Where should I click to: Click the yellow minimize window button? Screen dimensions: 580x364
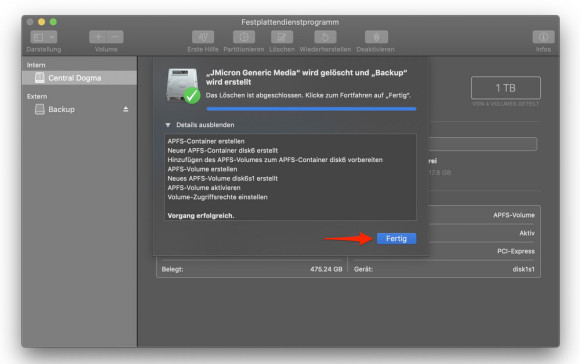click(x=41, y=22)
